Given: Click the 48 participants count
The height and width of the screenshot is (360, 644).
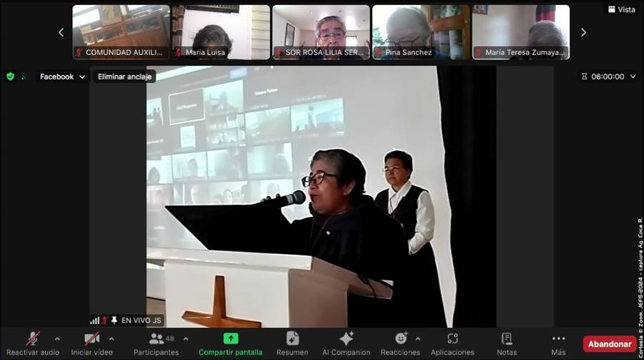Looking at the screenshot, I should click(x=170, y=339).
